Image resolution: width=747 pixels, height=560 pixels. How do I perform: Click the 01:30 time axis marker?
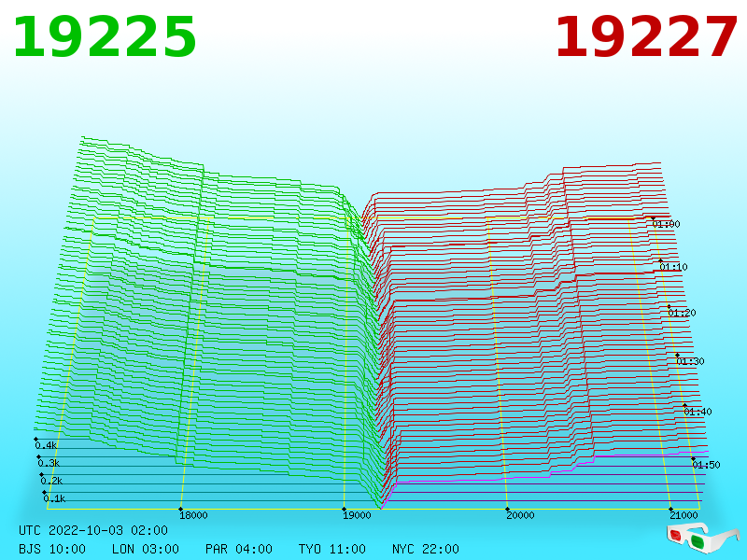[690, 361]
